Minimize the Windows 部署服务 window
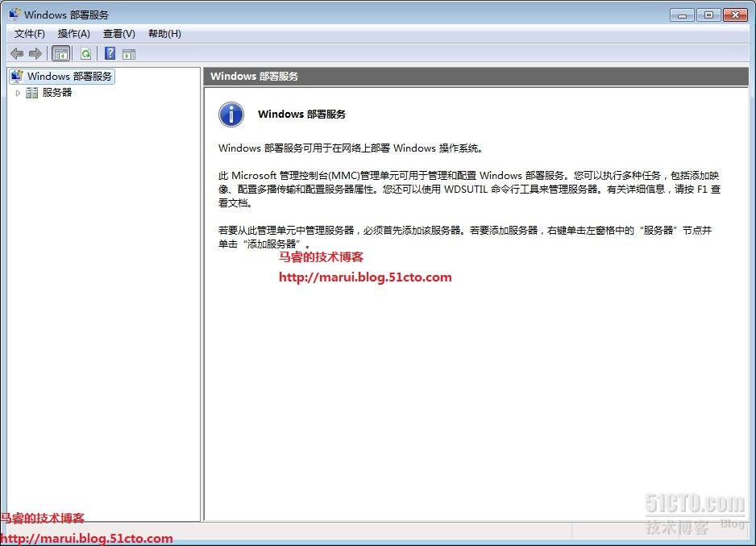The width and height of the screenshot is (756, 546). pyautogui.click(x=682, y=15)
